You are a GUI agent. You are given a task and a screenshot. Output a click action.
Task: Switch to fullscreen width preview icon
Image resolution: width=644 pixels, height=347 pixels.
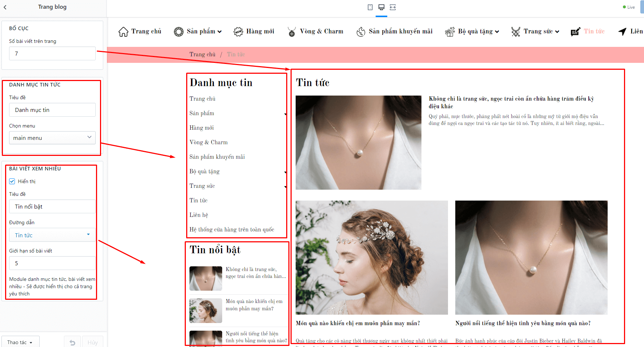(393, 7)
